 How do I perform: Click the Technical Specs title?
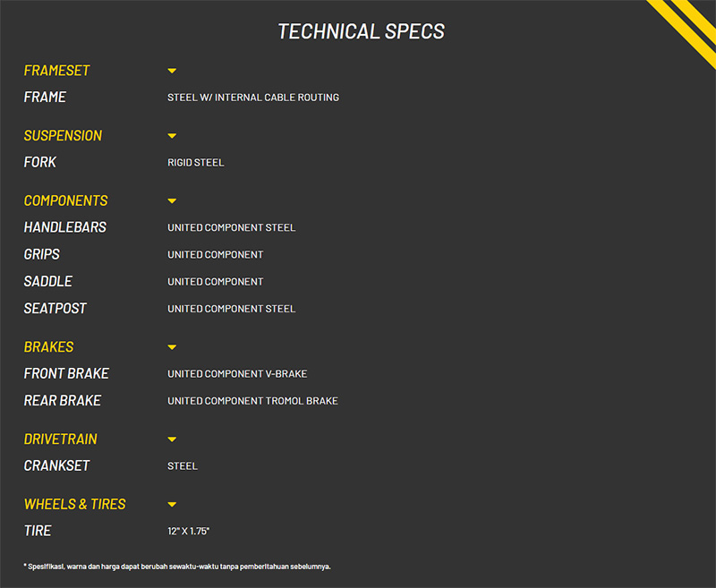click(361, 31)
